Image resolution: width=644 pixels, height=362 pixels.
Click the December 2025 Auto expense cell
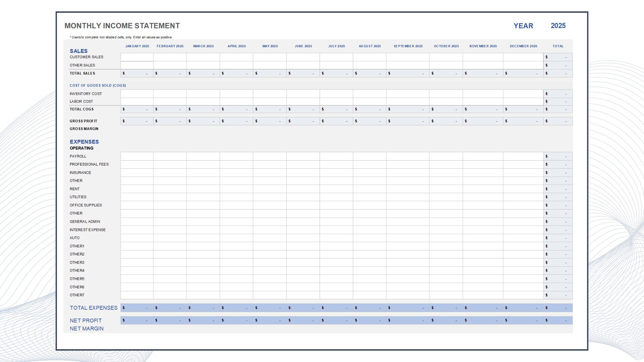pyautogui.click(x=523, y=238)
